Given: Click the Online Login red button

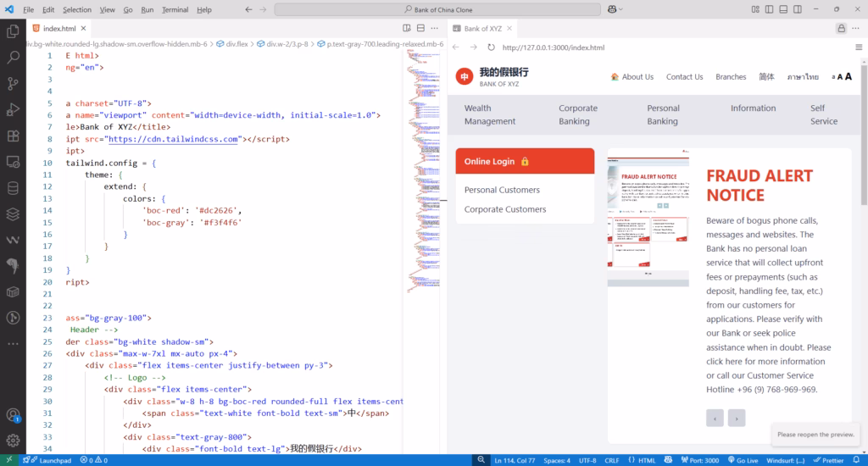Looking at the screenshot, I should click(525, 161).
